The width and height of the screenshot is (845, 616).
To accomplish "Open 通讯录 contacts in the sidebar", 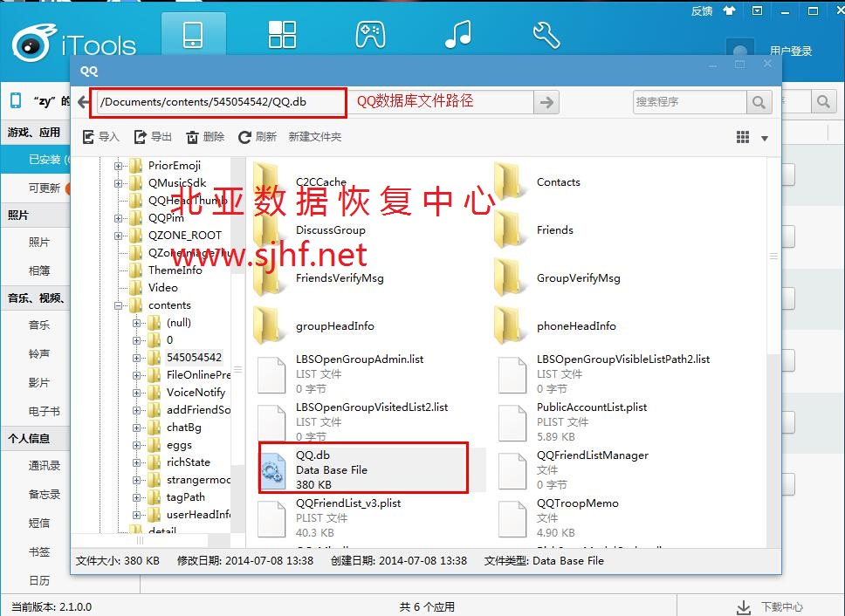I will coord(45,466).
